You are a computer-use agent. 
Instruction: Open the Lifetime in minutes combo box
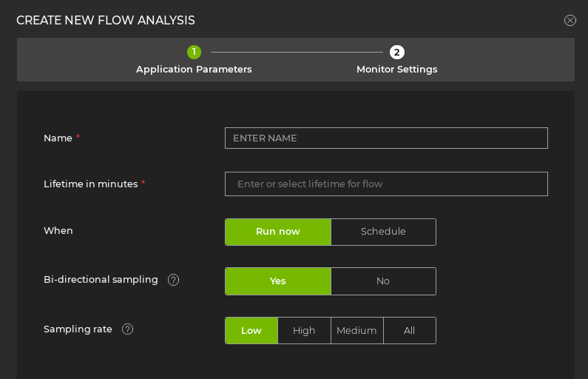pos(386,184)
